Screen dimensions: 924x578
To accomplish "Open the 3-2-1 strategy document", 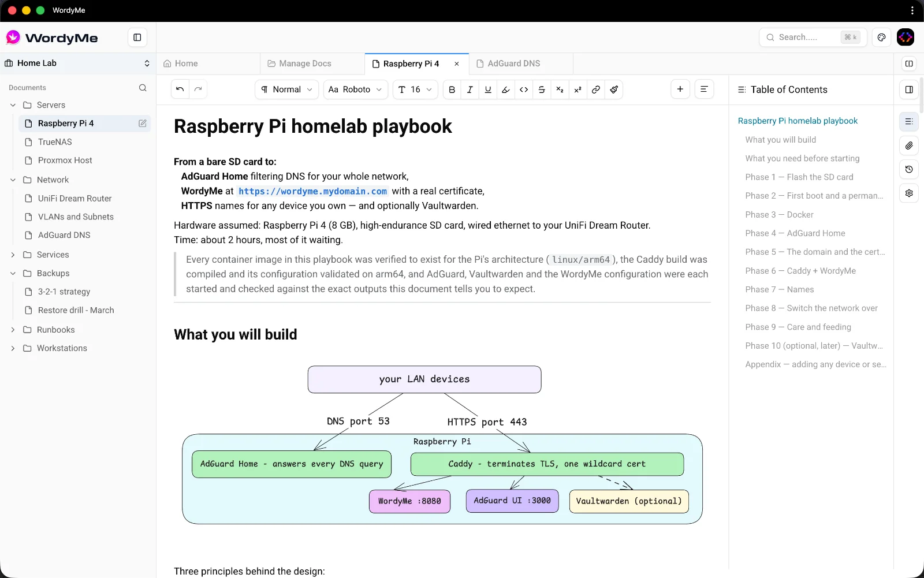I will tap(84, 292).
